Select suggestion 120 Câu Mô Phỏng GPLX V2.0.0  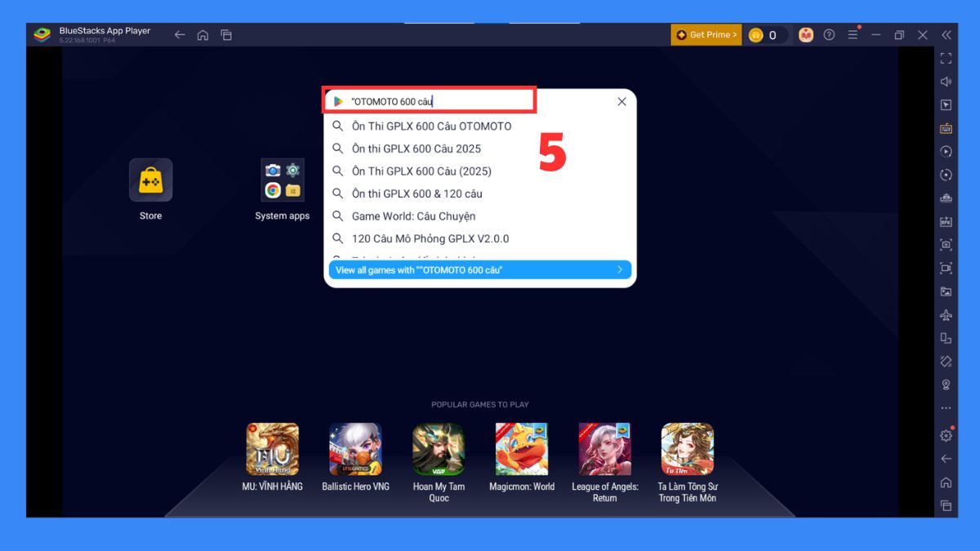click(479, 238)
